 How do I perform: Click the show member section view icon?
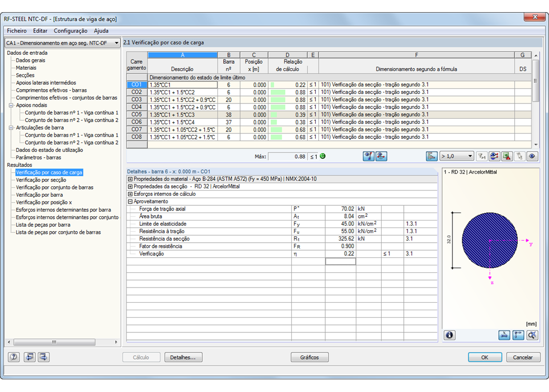[x=381, y=157]
